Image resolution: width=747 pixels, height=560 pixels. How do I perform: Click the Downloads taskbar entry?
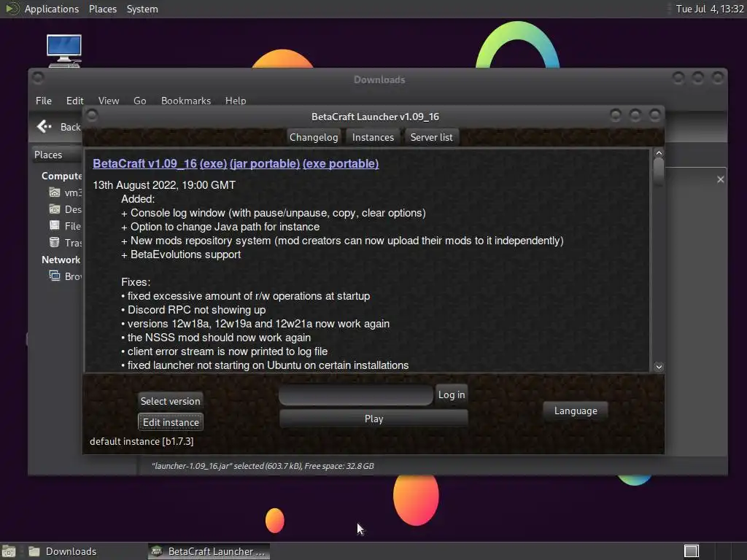[63, 551]
